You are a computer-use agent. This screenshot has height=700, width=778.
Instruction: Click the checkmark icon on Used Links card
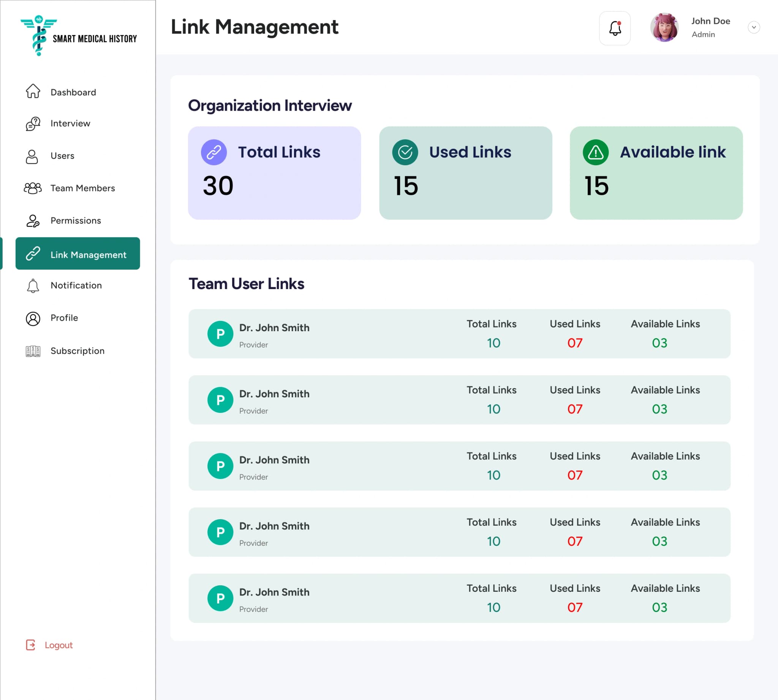[x=405, y=152]
